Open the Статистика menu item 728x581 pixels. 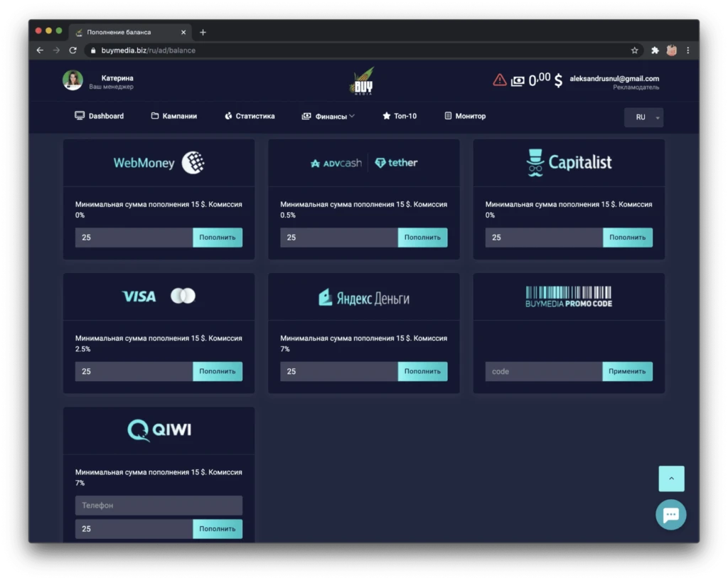[x=250, y=116]
